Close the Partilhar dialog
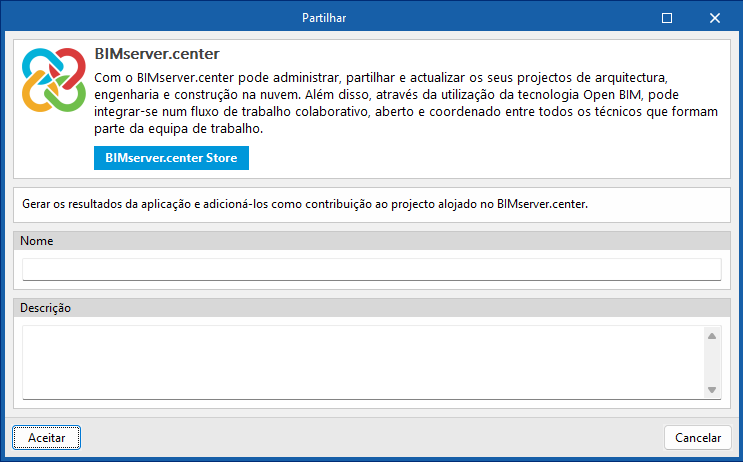Image resolution: width=743 pixels, height=463 pixels. pyautogui.click(x=713, y=18)
